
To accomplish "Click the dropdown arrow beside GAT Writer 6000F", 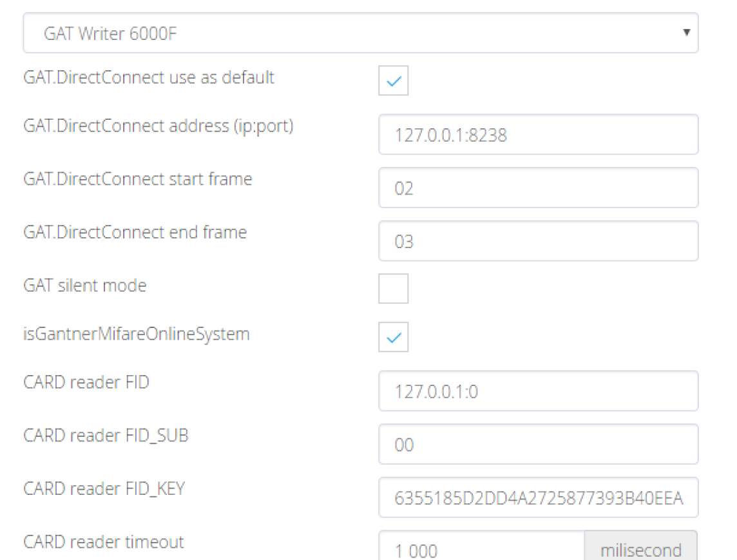I will tap(686, 32).
